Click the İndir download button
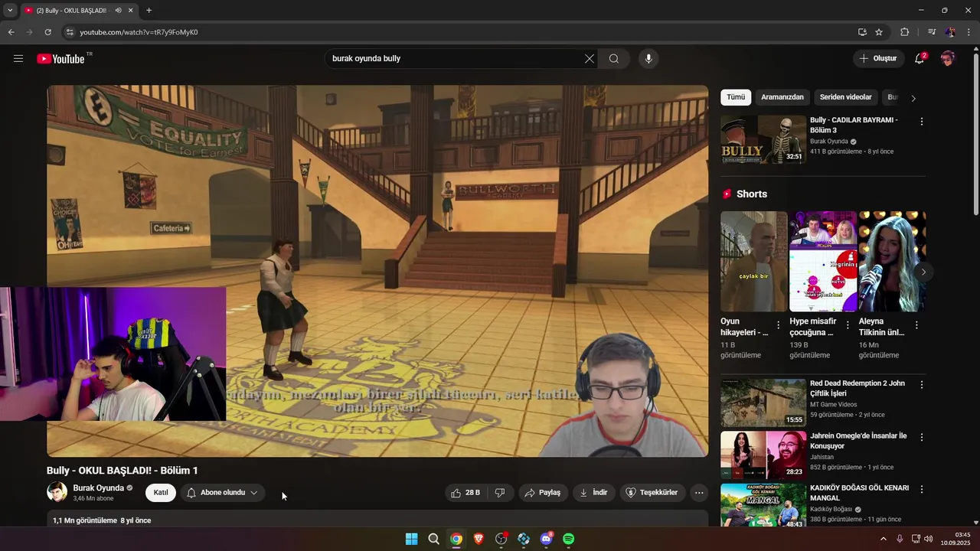 [594, 493]
